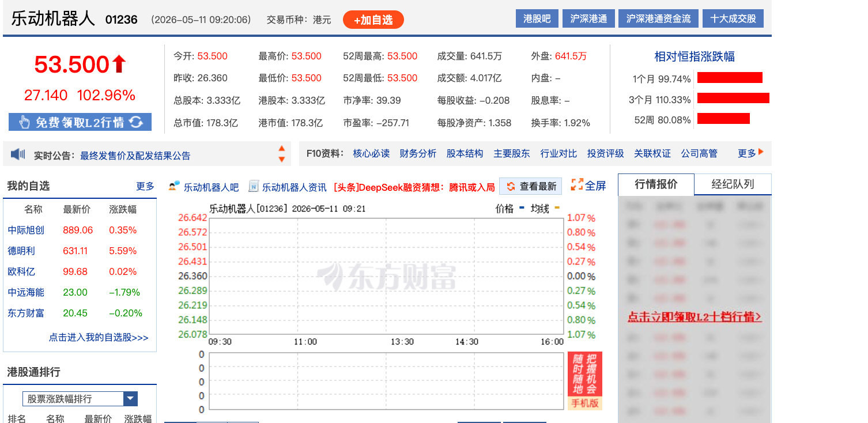This screenshot has height=423, width=868.
Task: Open 投资评级 F10 link
Action: [606, 153]
